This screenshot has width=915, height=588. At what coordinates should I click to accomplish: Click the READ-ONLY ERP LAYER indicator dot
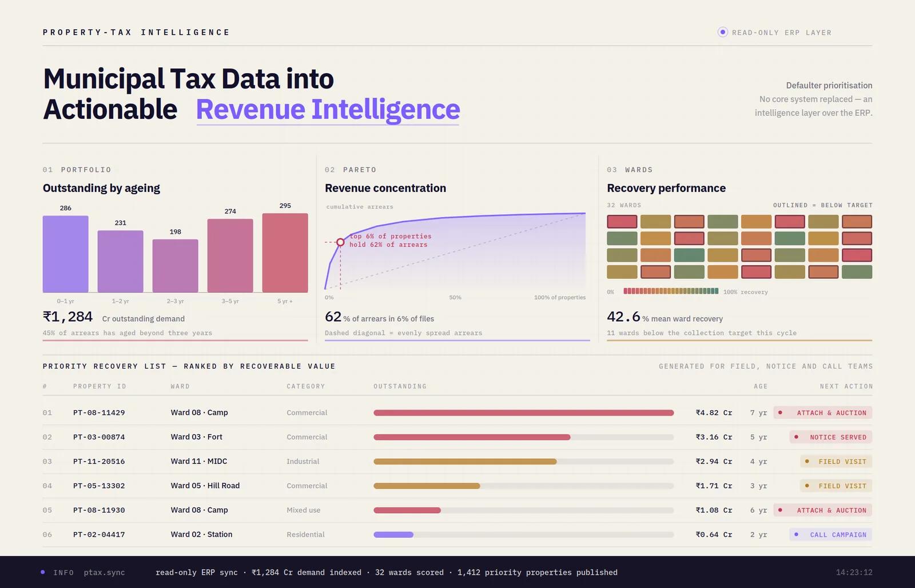(723, 33)
